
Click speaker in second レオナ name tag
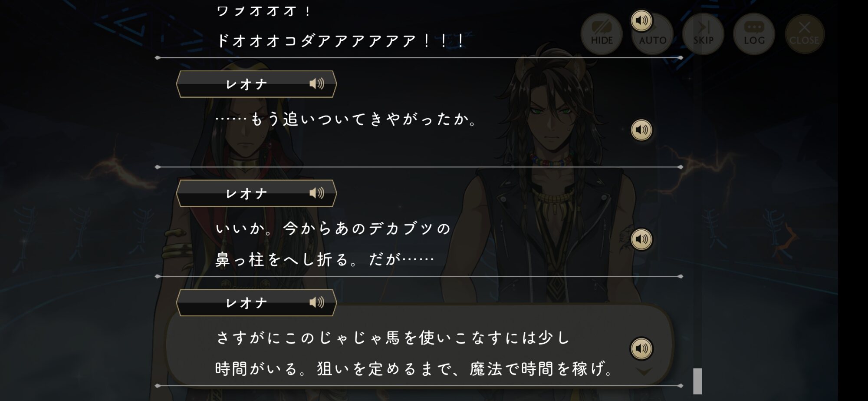[317, 193]
